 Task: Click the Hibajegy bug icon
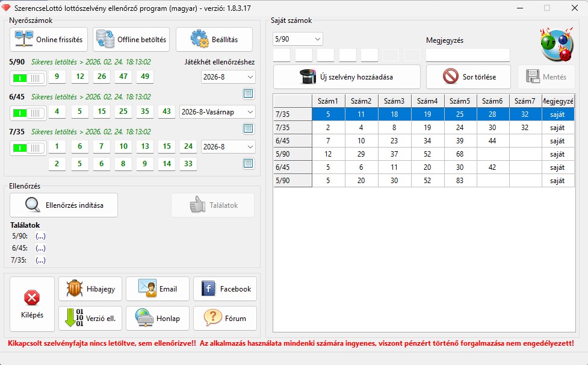(75, 289)
